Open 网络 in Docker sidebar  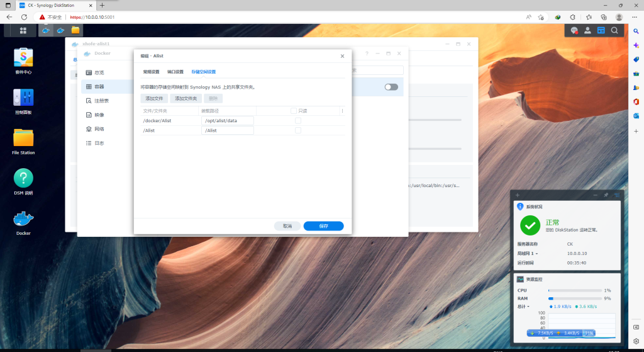pyautogui.click(x=95, y=128)
